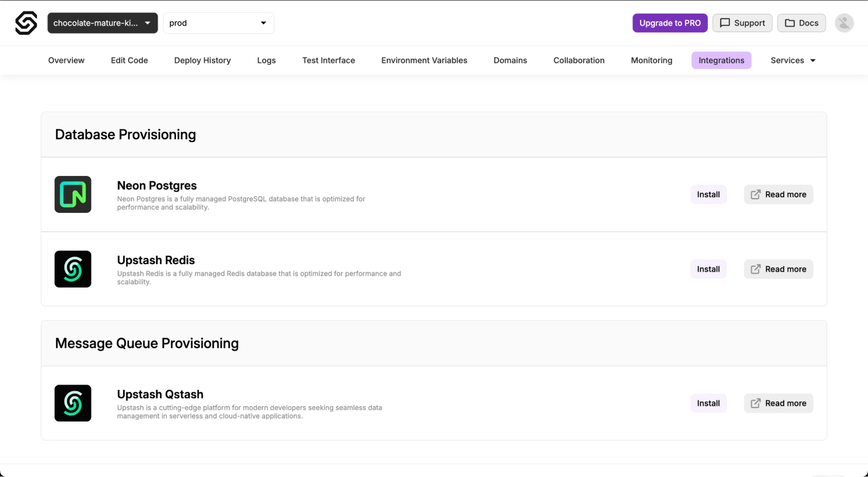This screenshot has width=868, height=477.
Task: Open Support chat button
Action: point(743,23)
